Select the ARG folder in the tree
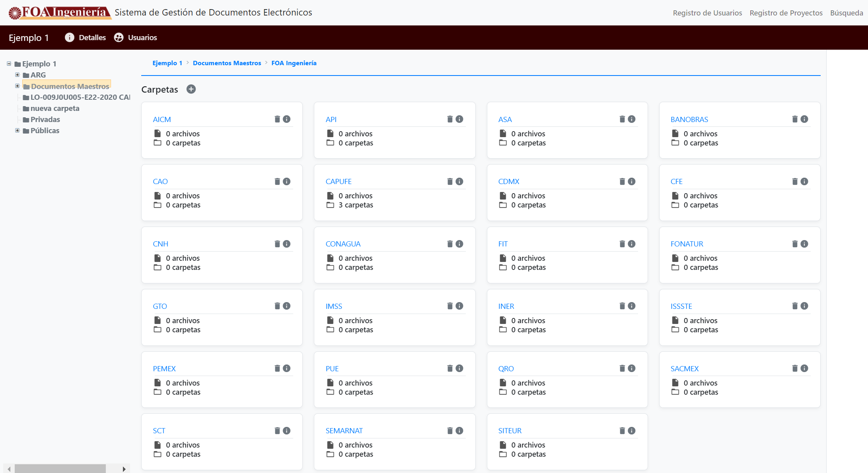 [x=34, y=75]
